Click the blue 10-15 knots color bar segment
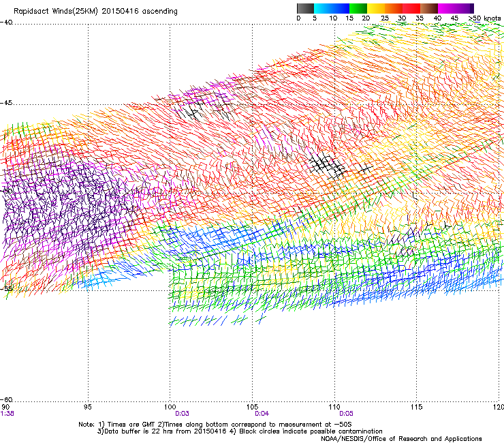The image size is (504, 443). [x=341, y=8]
